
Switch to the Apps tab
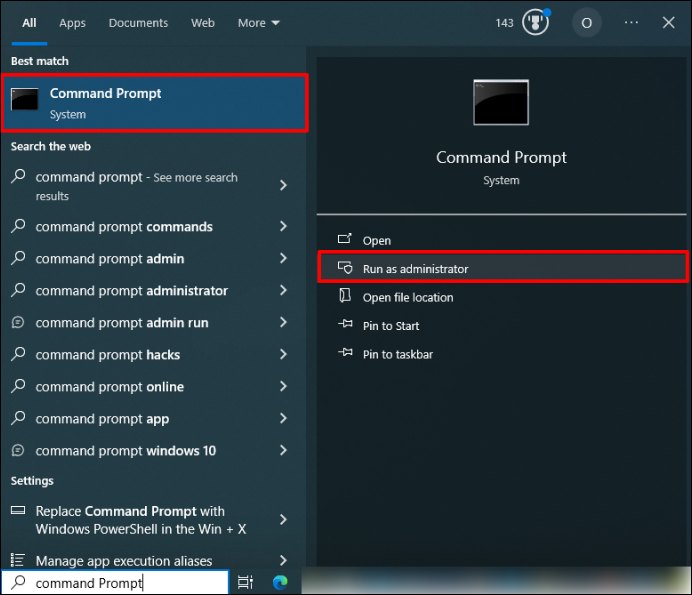(x=72, y=23)
